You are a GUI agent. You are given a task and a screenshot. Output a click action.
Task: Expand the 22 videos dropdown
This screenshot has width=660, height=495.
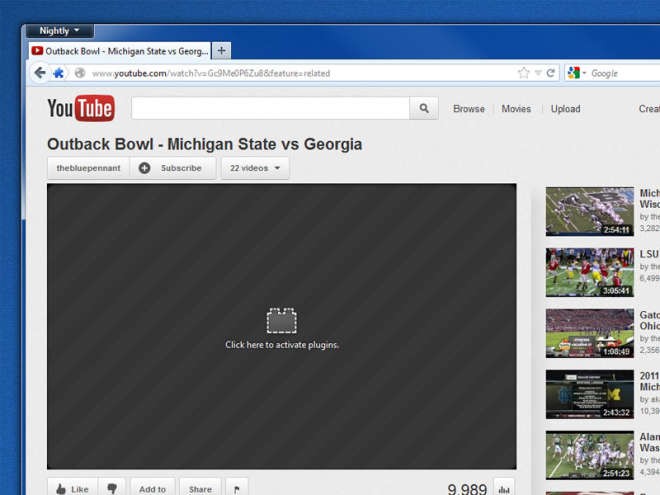[255, 168]
